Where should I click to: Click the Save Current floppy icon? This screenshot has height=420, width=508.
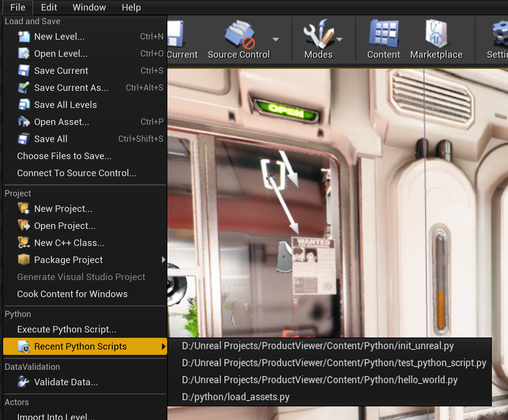[24, 71]
